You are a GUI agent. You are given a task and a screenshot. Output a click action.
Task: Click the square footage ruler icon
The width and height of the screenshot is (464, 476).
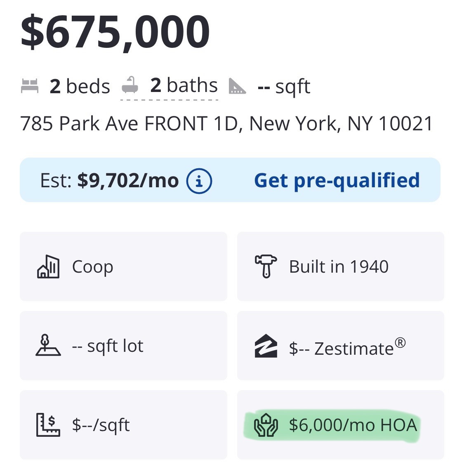coord(237,86)
